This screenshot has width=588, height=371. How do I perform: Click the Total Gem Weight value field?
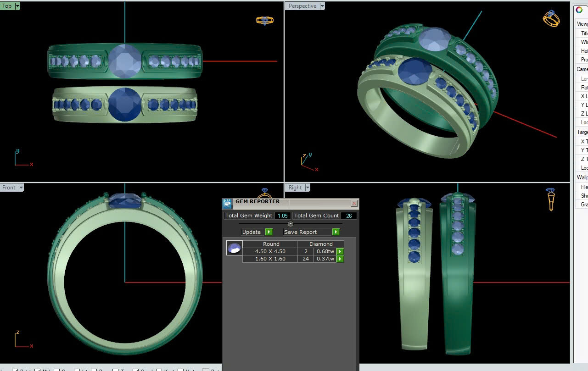(x=283, y=216)
